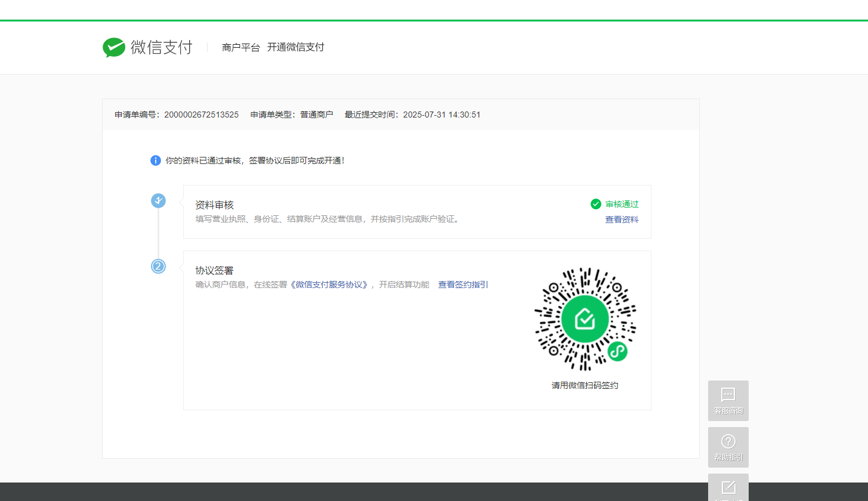Click the pencil edit icon in floating sidebar
The image size is (868, 501).
point(728,487)
